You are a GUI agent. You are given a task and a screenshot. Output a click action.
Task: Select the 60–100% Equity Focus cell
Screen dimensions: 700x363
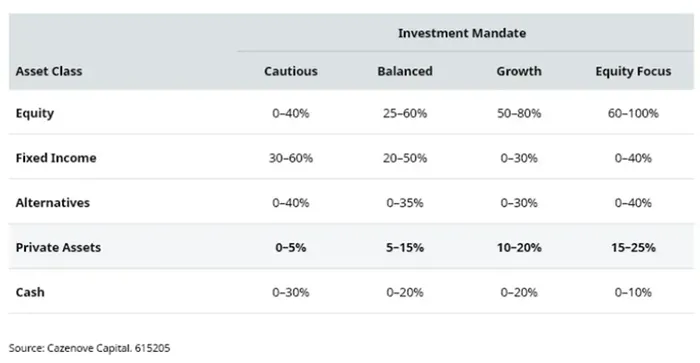click(633, 113)
